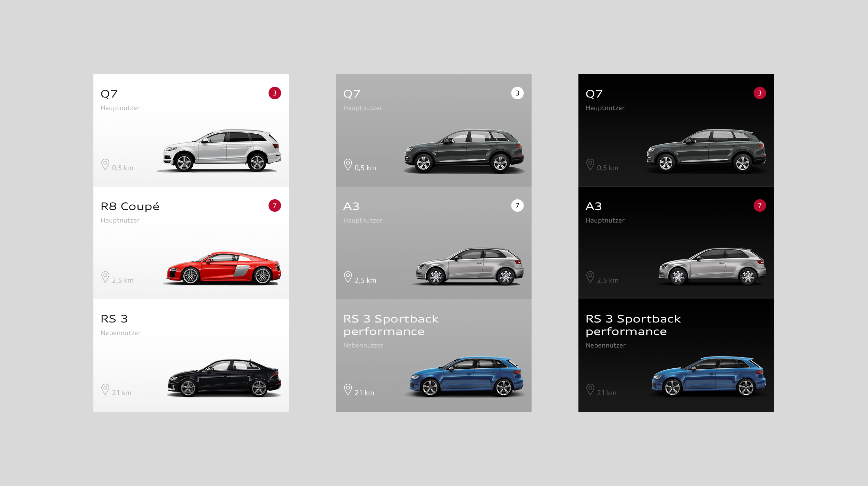The height and width of the screenshot is (486, 868).
Task: Click Hauptnutzer under Q7 in gray panel
Action: pyautogui.click(x=363, y=108)
